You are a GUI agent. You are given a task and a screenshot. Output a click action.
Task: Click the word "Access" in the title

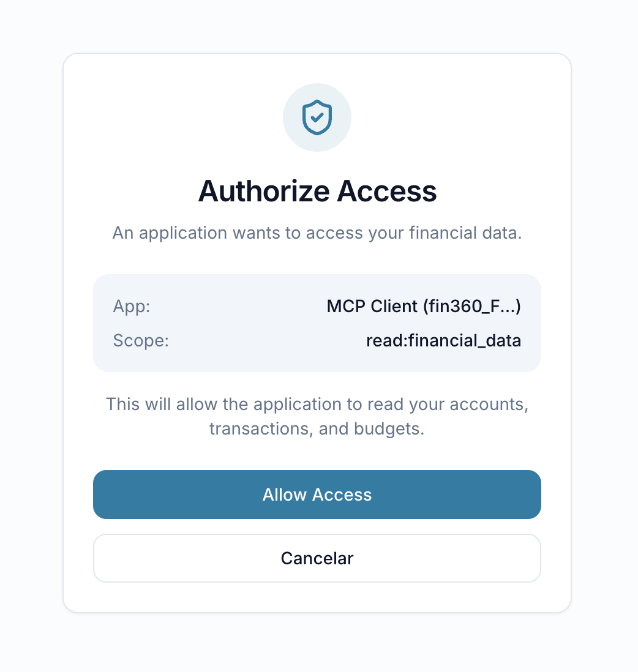point(388,191)
